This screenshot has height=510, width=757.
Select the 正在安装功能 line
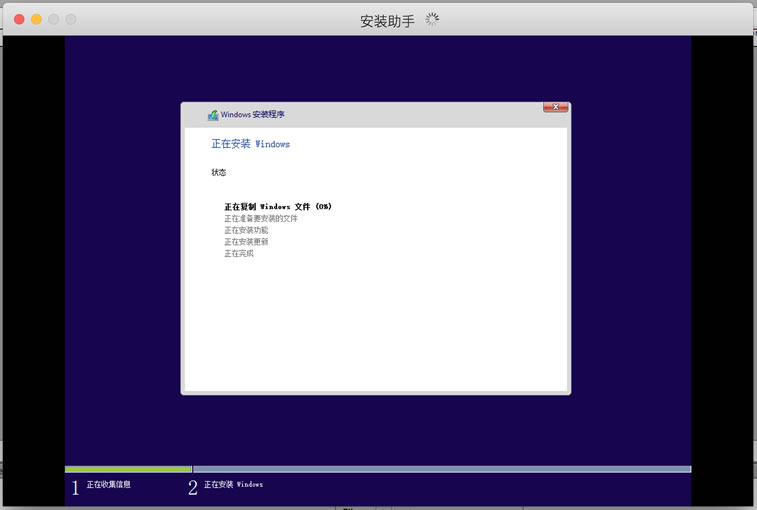click(x=246, y=230)
